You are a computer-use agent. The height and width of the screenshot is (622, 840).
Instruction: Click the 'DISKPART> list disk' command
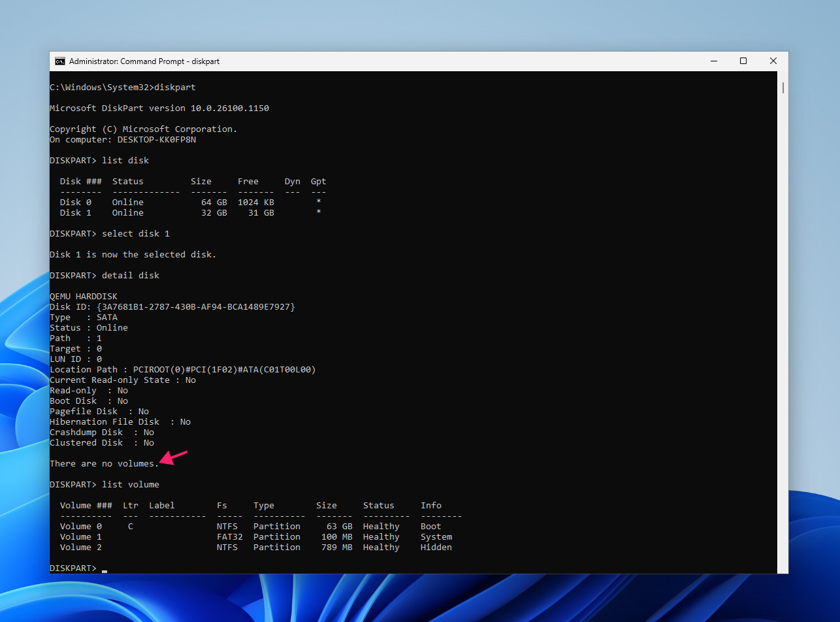click(99, 160)
